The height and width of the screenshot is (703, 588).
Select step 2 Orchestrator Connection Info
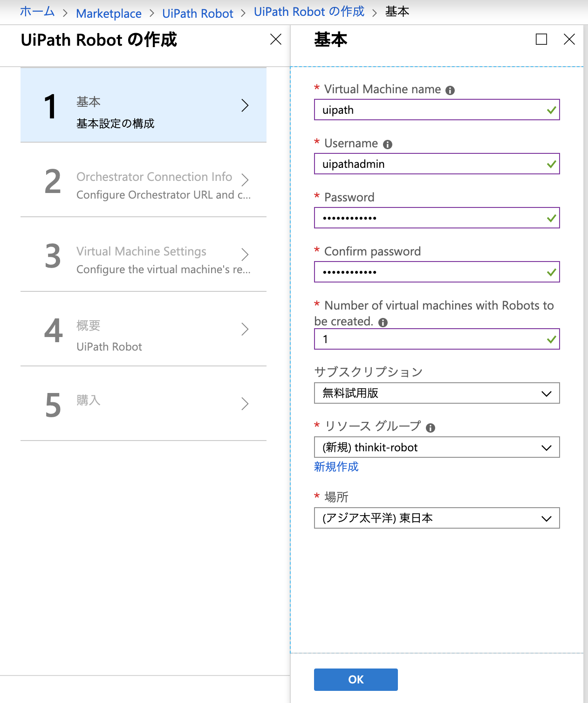click(x=144, y=180)
